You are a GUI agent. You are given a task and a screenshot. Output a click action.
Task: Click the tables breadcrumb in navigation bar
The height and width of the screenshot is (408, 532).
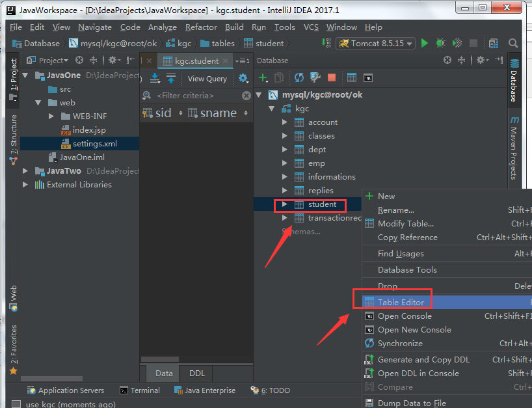click(x=217, y=44)
